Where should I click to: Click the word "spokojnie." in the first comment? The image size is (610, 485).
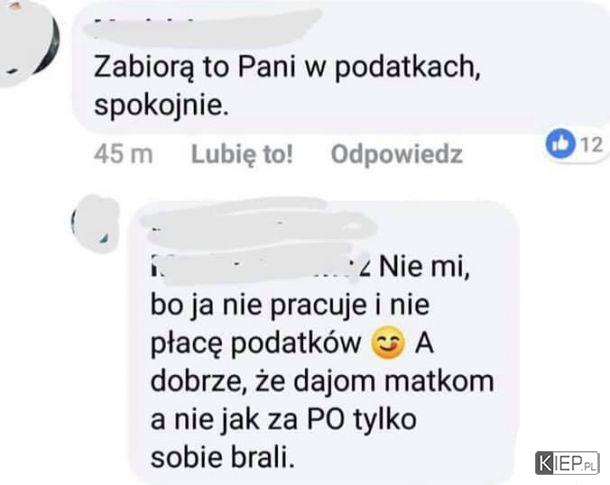click(161, 105)
